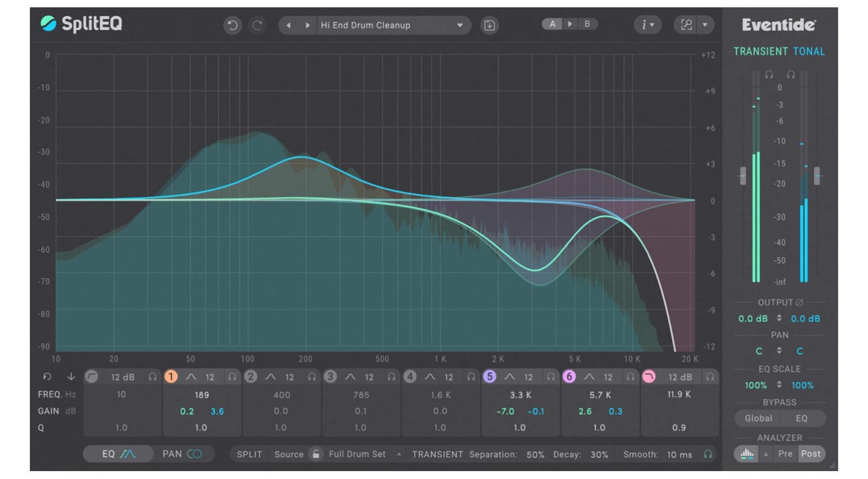Enable band 4 via its number badge
The width and height of the screenshot is (868, 479).
410,377
